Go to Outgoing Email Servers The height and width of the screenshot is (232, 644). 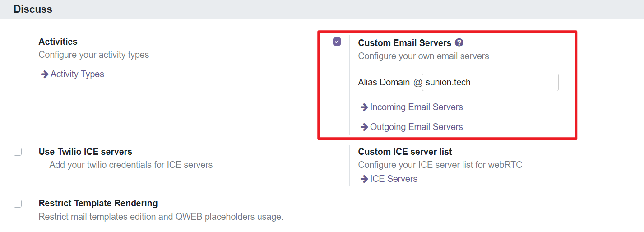416,127
